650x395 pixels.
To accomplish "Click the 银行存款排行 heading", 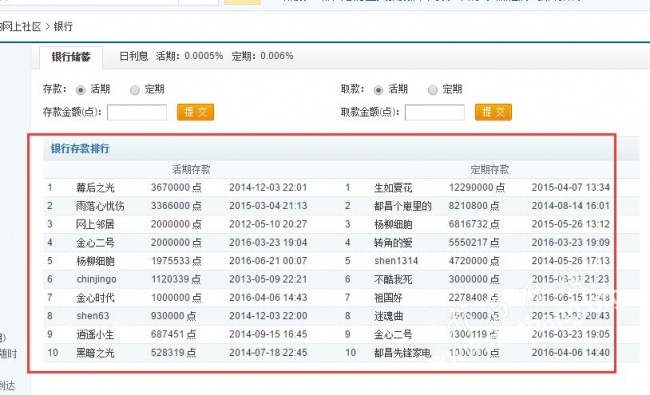I will [x=80, y=148].
